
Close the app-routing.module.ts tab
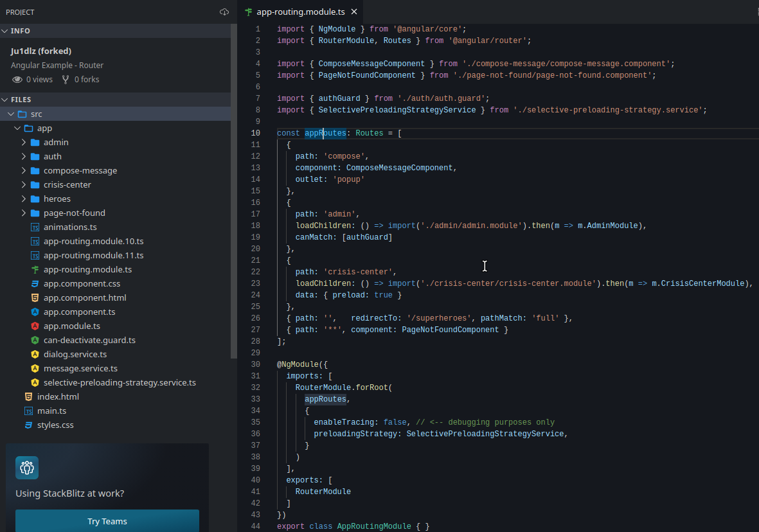pyautogui.click(x=353, y=12)
